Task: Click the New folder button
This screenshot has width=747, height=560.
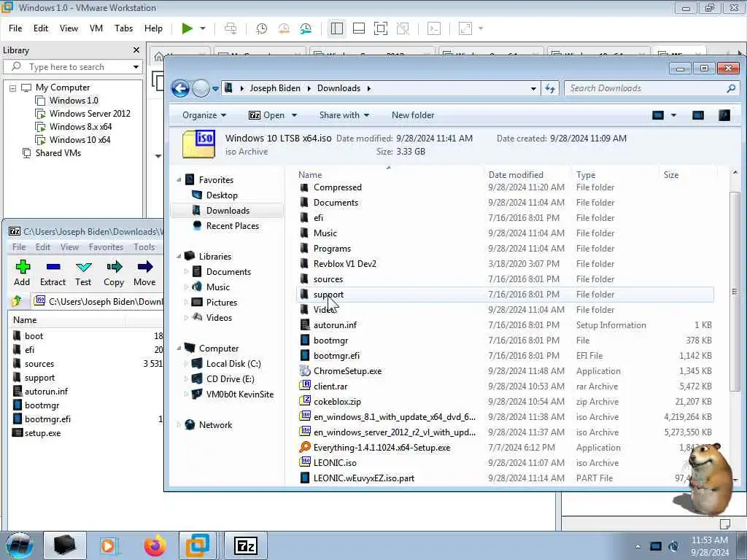Action: click(413, 115)
